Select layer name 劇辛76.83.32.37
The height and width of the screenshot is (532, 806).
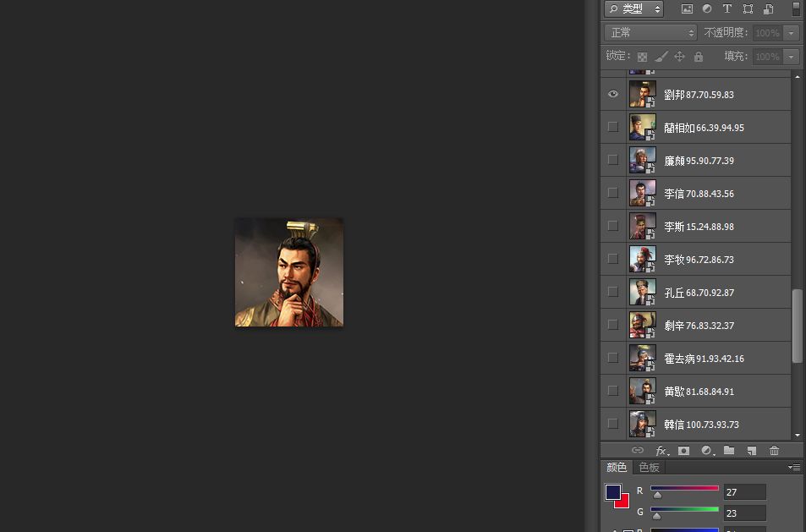pos(699,326)
